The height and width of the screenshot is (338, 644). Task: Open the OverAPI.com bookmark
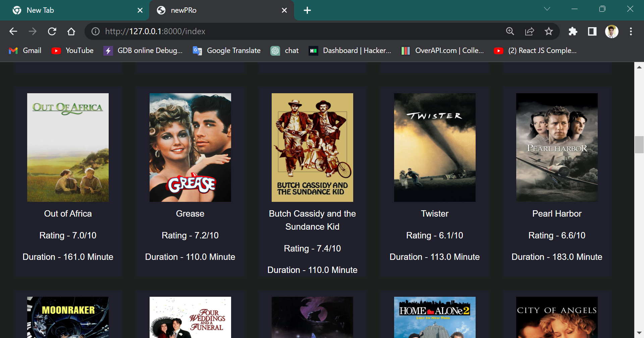pyautogui.click(x=443, y=51)
